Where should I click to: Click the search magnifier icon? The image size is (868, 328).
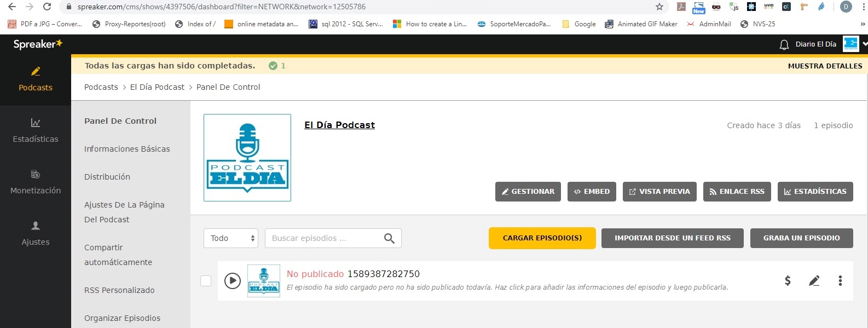(x=389, y=238)
